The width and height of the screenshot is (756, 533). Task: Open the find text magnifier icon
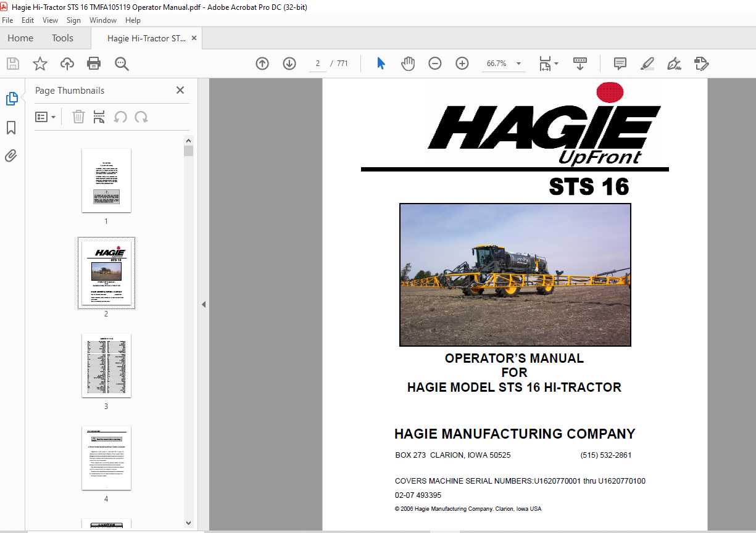pos(122,64)
